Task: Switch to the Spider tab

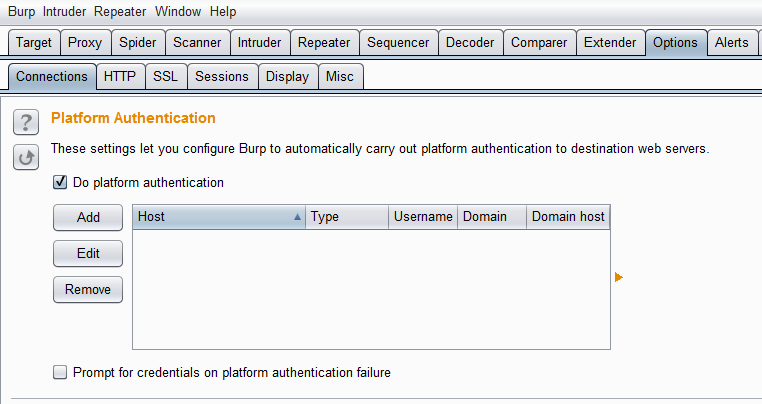Action: click(x=138, y=43)
